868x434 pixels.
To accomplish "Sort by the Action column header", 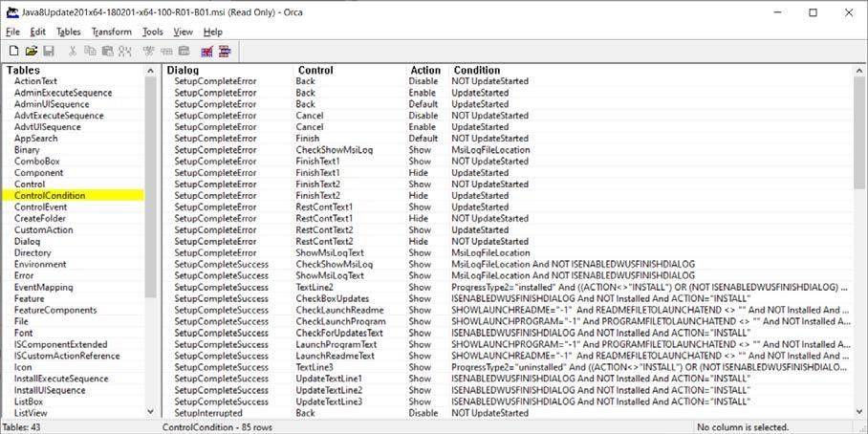I will pyautogui.click(x=425, y=71).
